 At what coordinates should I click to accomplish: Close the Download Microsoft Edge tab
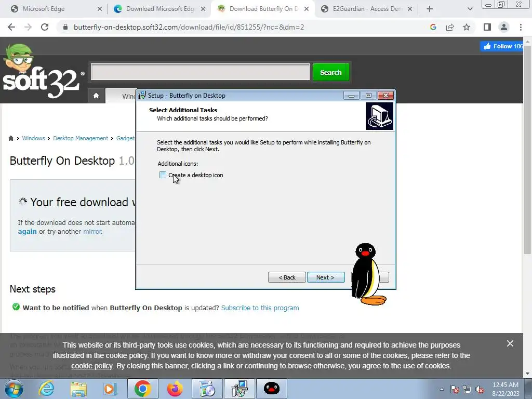(203, 9)
